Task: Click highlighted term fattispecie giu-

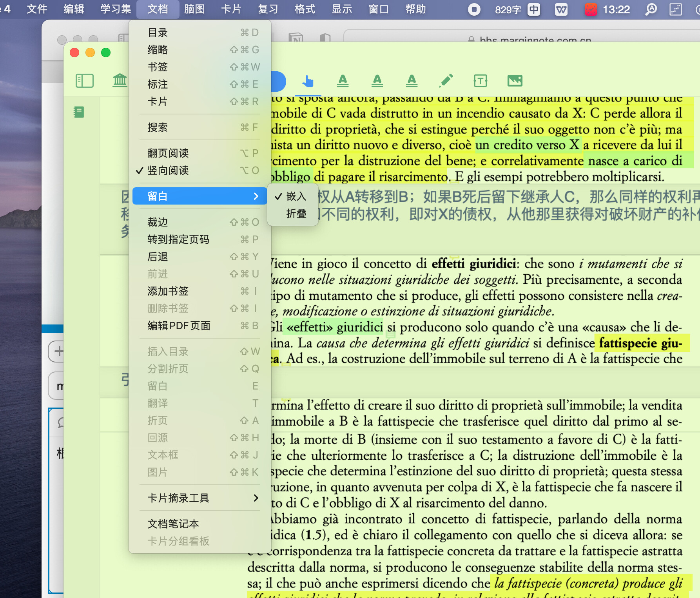Action: click(x=641, y=343)
